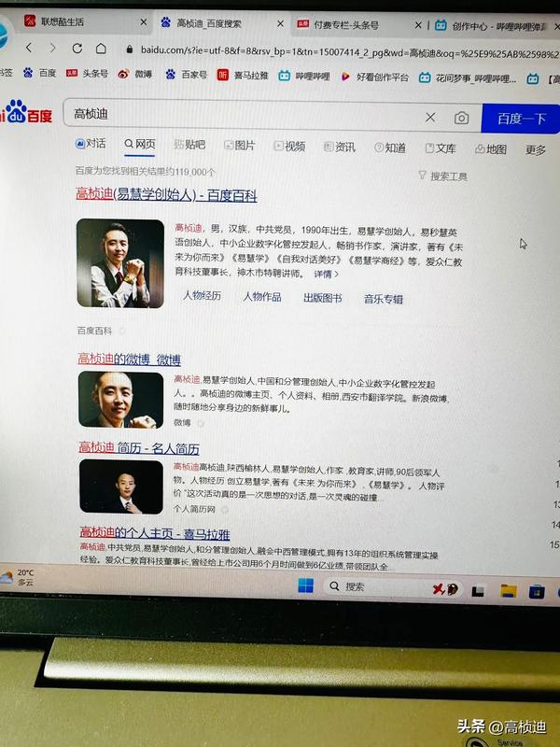The height and width of the screenshot is (747, 560).
Task: Select the 对话 search category
Action: coord(91,144)
